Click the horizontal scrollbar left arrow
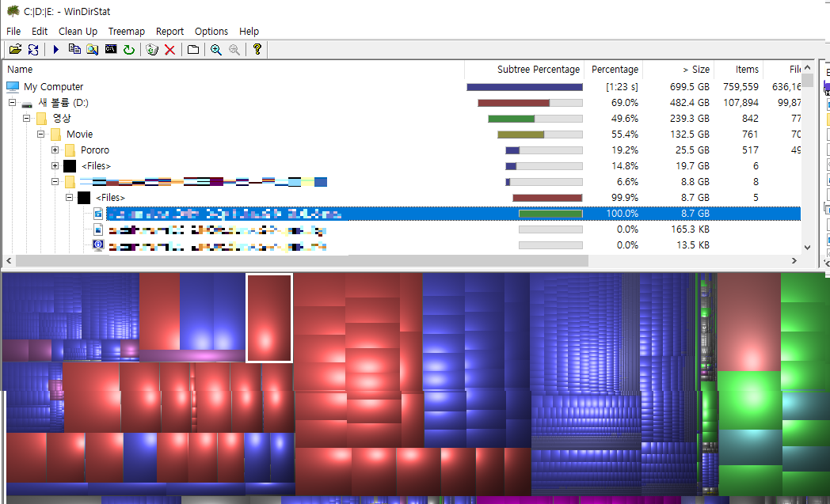This screenshot has width=830, height=504. tap(9, 261)
